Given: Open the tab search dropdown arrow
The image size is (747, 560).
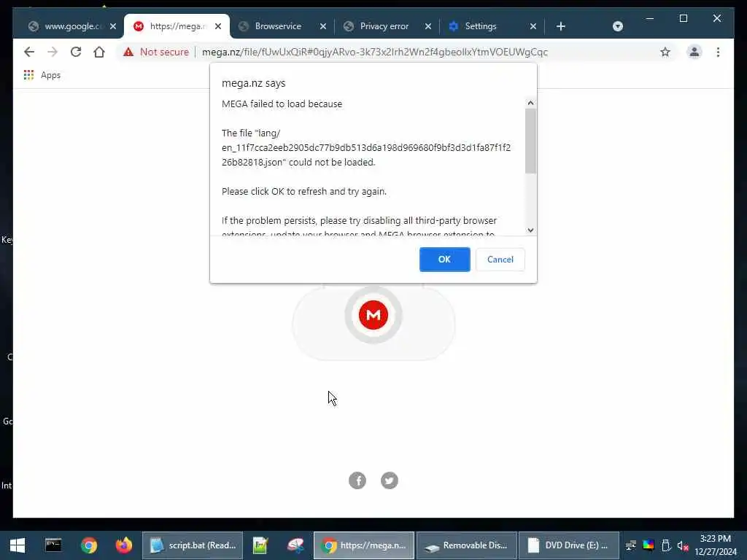Looking at the screenshot, I should [x=617, y=26].
